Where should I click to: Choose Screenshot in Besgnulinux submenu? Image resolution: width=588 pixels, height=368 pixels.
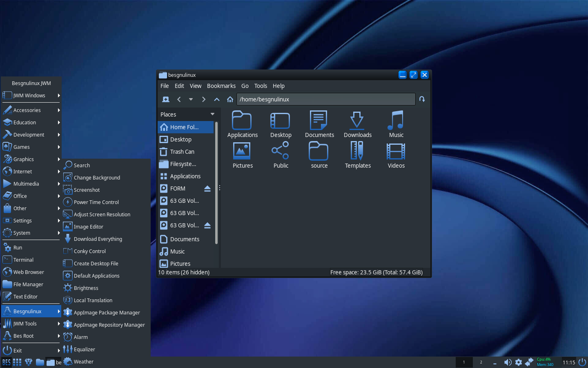tap(106, 190)
